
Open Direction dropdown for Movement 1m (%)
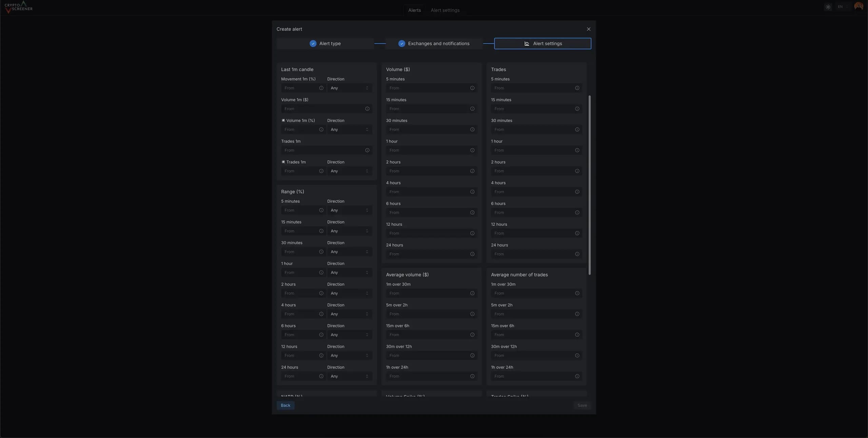coord(349,88)
